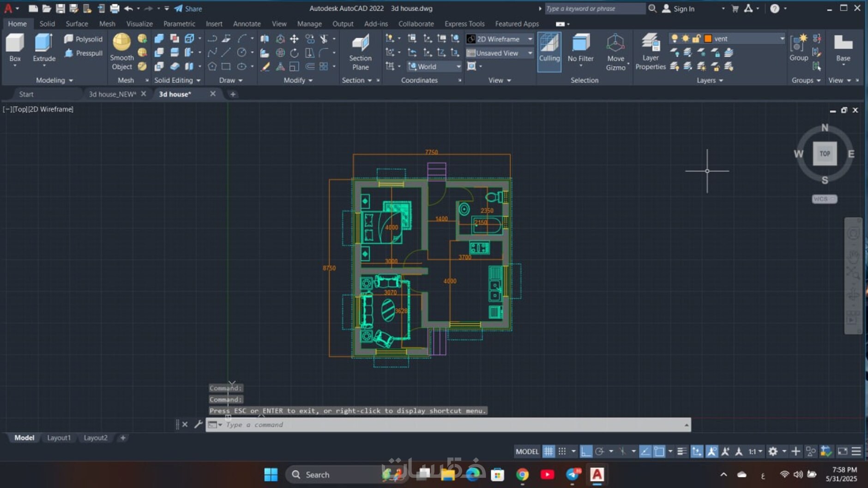
Task: Select the Move Gizmo tool
Action: 615,53
